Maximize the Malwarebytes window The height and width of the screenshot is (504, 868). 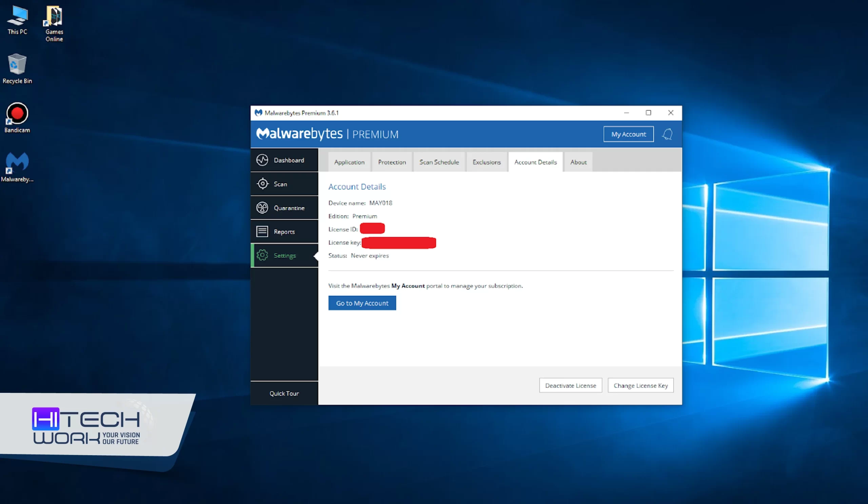(648, 113)
